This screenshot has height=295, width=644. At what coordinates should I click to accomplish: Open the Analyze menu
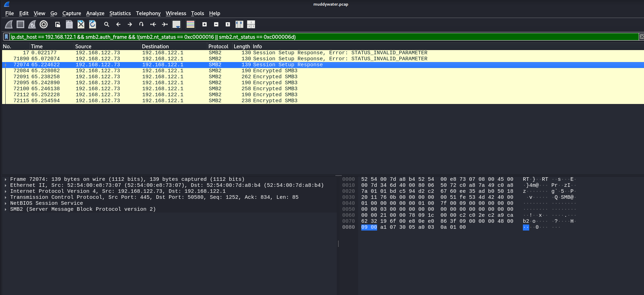click(95, 13)
